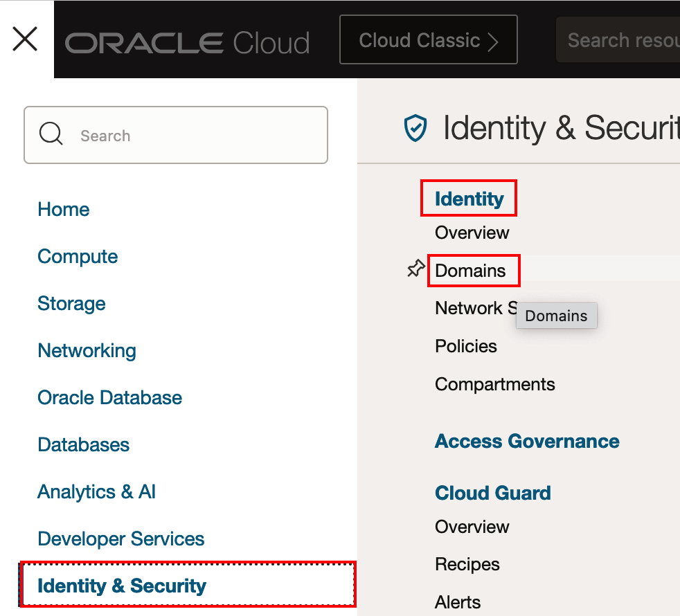Close the navigation menu with X icon
Screen dimensions: 680x616
pyautogui.click(x=26, y=39)
